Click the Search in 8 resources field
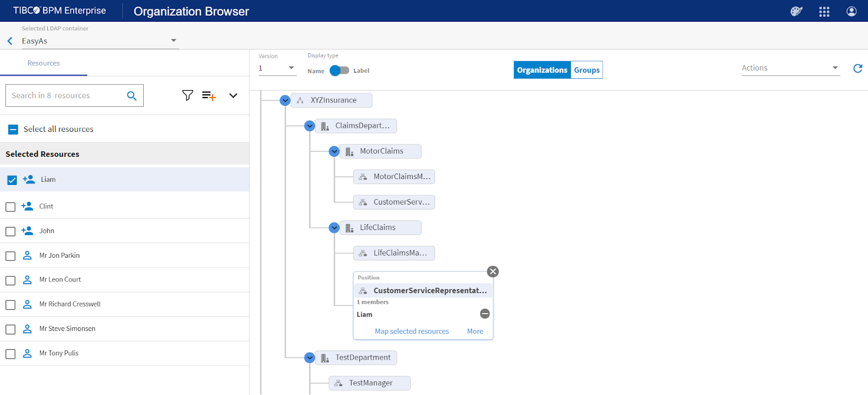 pos(65,95)
